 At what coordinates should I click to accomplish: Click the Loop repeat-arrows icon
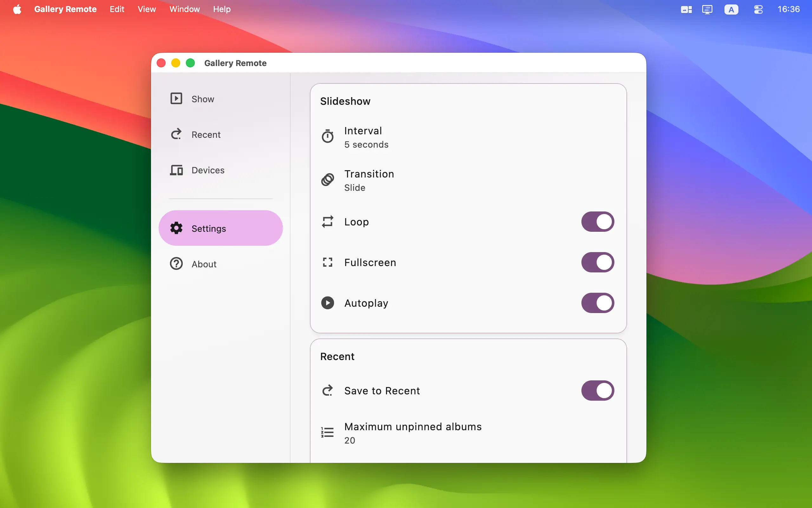tap(327, 221)
